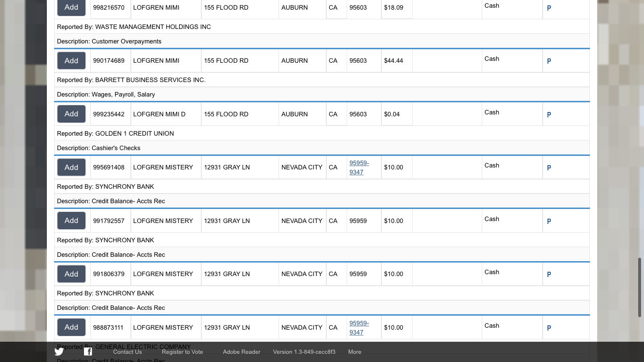Click the LOFGREN MIMI D owner name
Screen dimensions: 644x362
(159, 114)
